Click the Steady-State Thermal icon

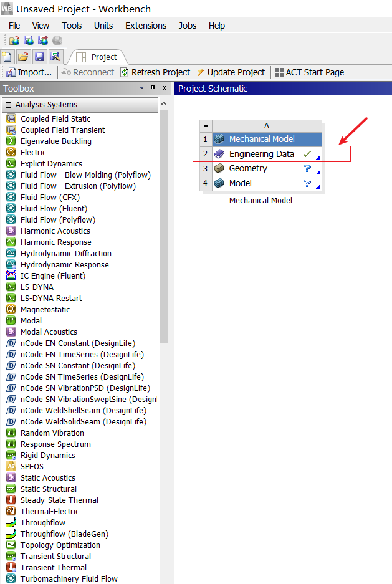click(11, 500)
